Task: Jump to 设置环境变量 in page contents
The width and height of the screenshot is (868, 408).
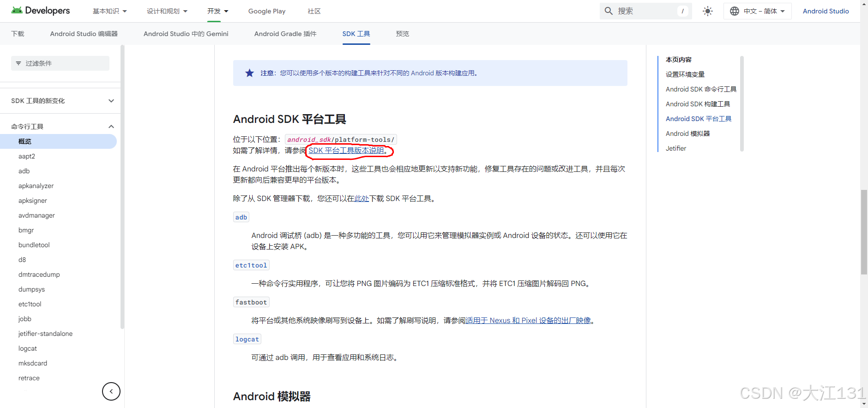Action: point(685,74)
